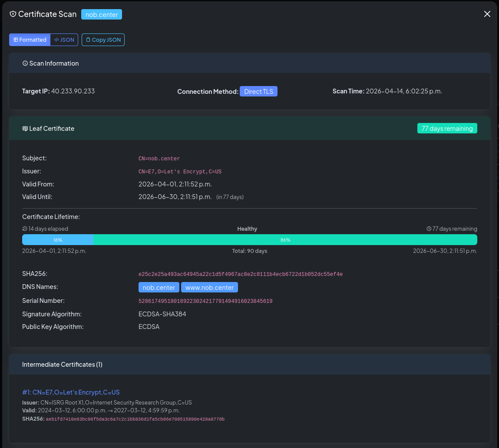Select the leaf certificate SHA256 hash

[241, 274]
